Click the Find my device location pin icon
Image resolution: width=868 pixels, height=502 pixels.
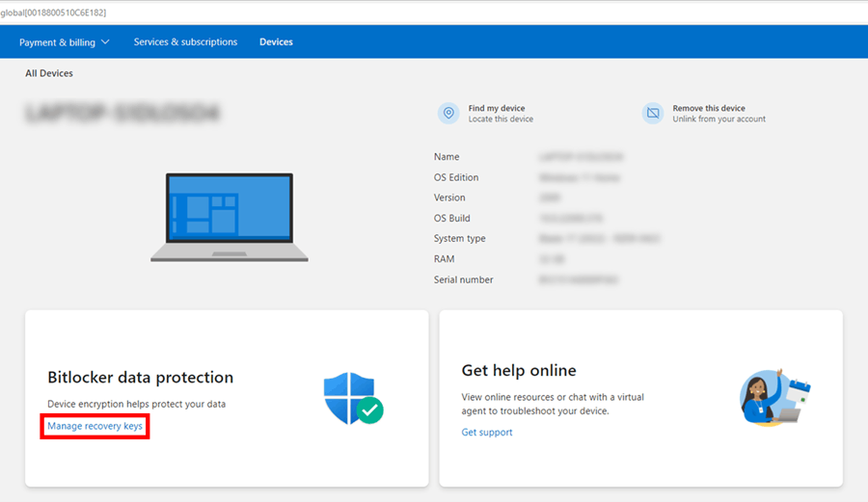click(x=448, y=114)
